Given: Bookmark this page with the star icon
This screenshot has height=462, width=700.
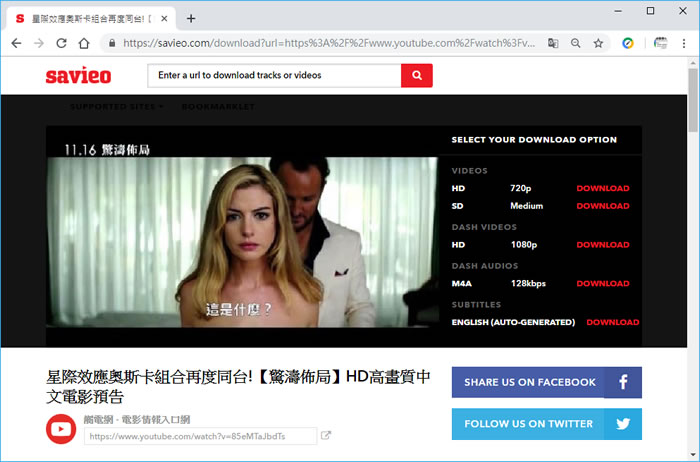Looking at the screenshot, I should click(x=598, y=43).
